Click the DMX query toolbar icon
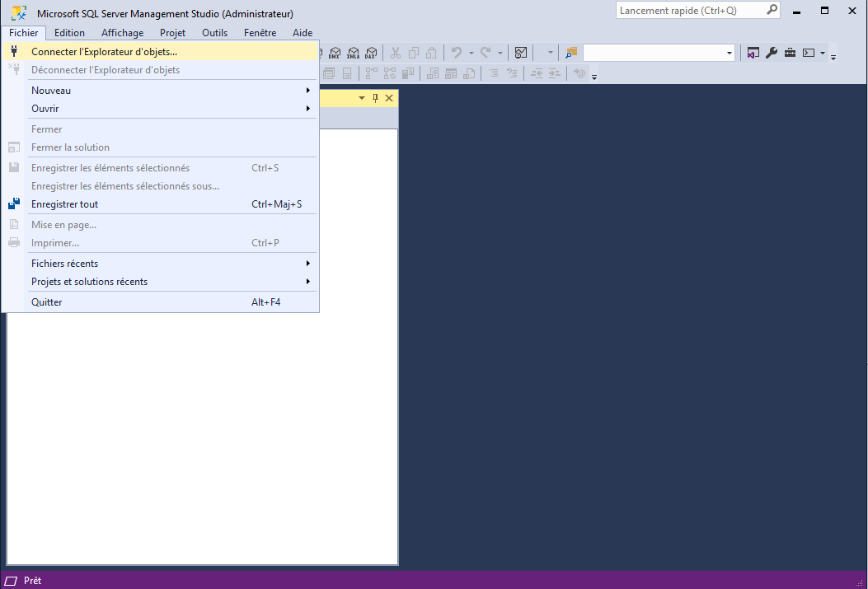 pyautogui.click(x=335, y=53)
